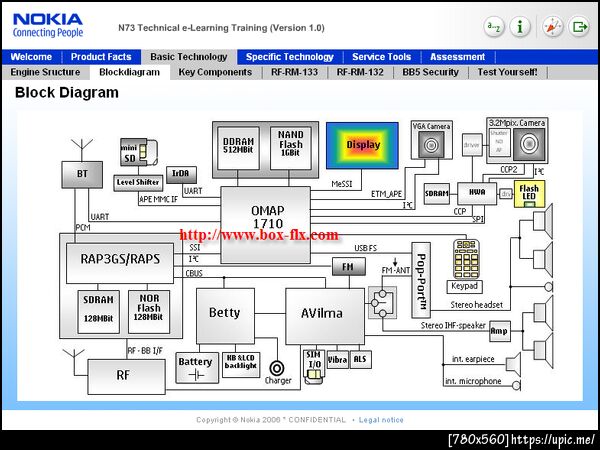
Task: Click the 'Stereo headset' label
Action: 476,305
